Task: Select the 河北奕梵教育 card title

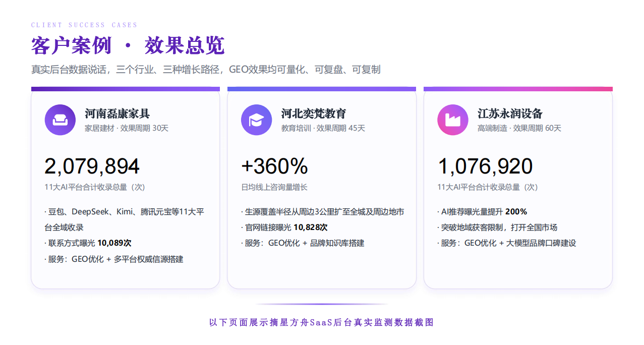Action: click(313, 113)
